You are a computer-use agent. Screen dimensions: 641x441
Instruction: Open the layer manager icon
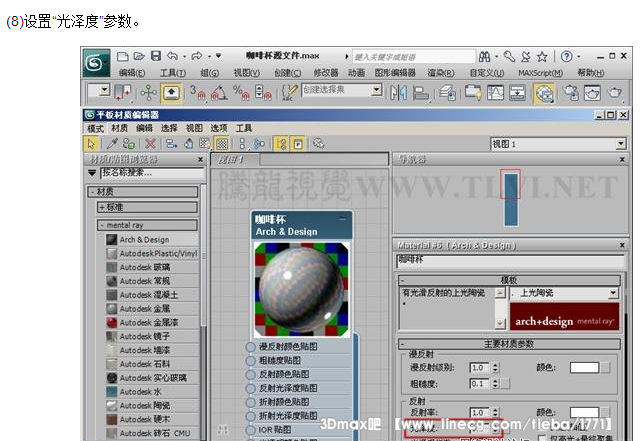pyautogui.click(x=448, y=93)
